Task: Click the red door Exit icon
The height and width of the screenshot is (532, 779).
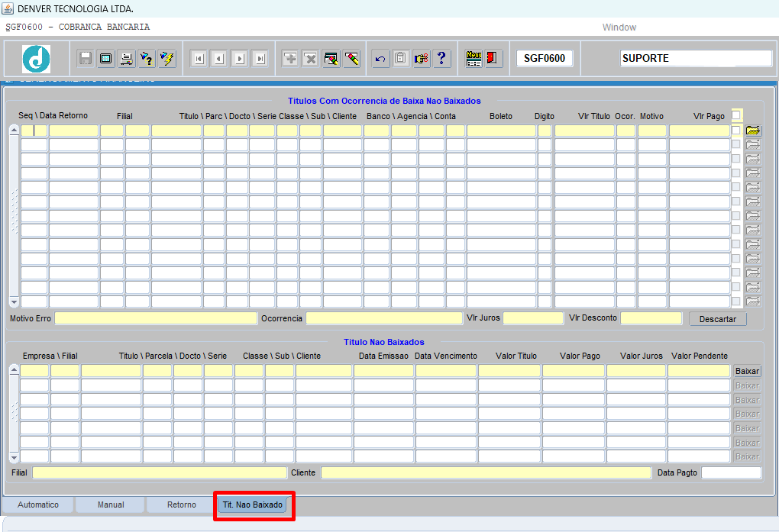Action: 493,59
